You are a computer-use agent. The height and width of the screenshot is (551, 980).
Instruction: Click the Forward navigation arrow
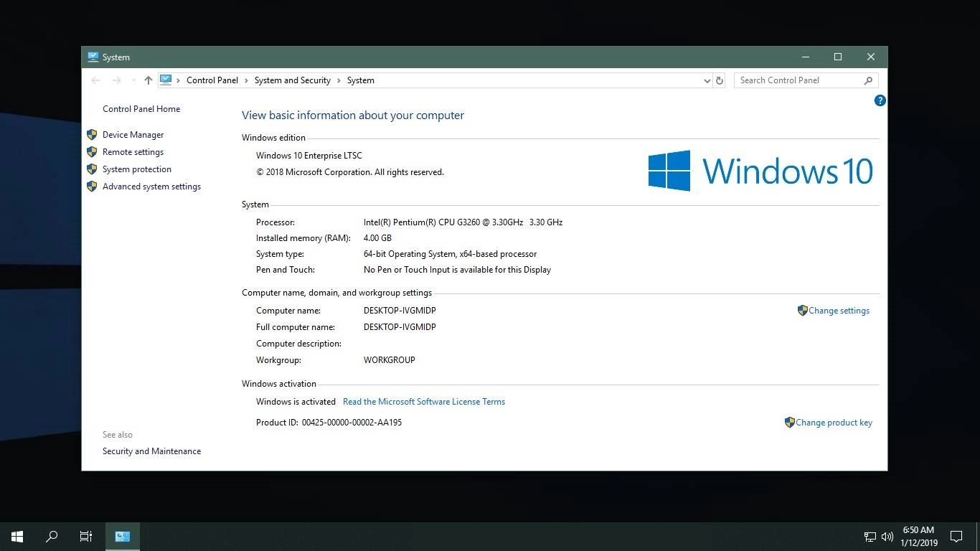tap(116, 80)
